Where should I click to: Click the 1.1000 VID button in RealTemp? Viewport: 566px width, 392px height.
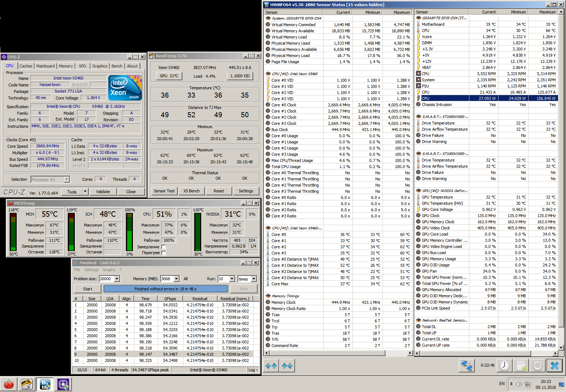coord(240,76)
